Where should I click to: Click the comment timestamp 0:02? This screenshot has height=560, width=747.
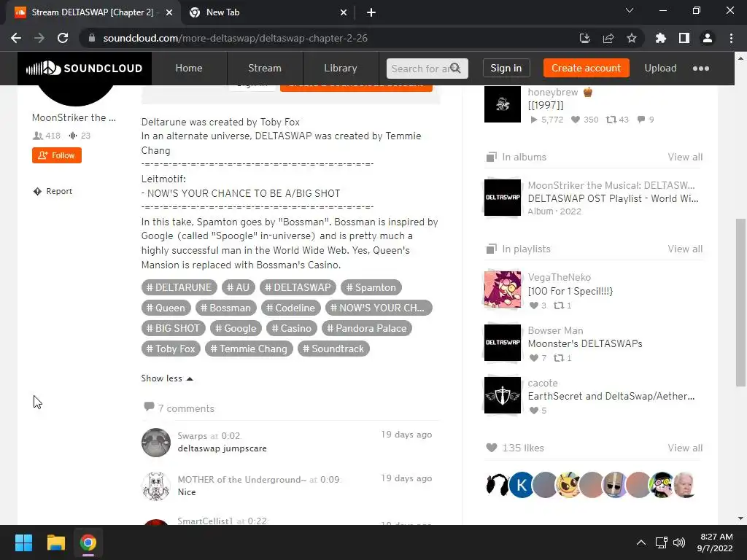coord(231,436)
